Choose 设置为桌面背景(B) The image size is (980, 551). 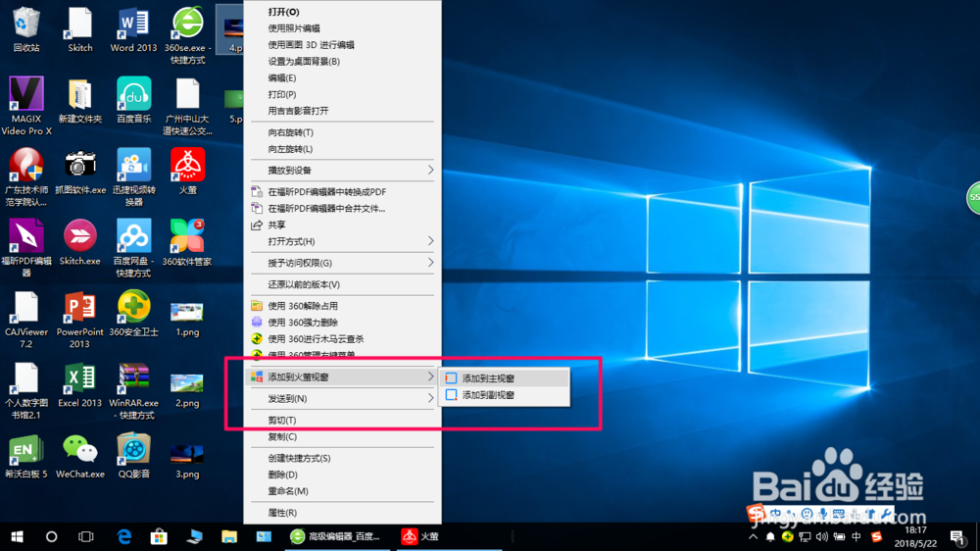(x=342, y=62)
